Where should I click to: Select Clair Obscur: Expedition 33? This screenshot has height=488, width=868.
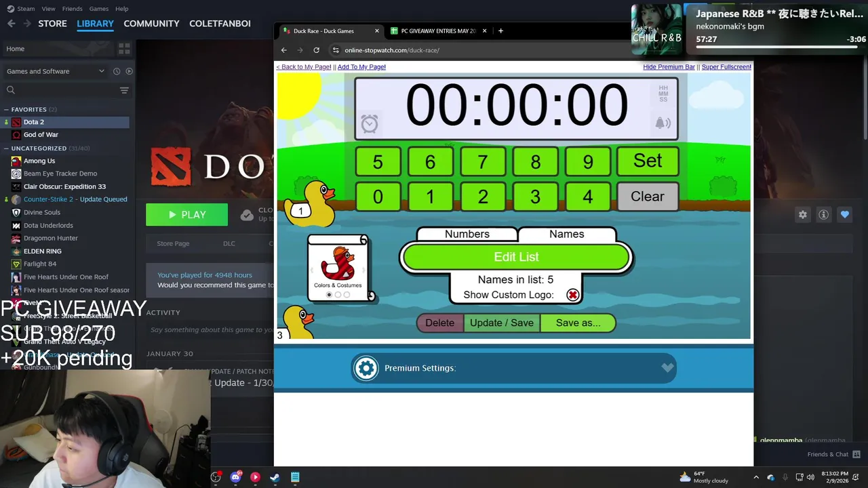pyautogui.click(x=66, y=186)
